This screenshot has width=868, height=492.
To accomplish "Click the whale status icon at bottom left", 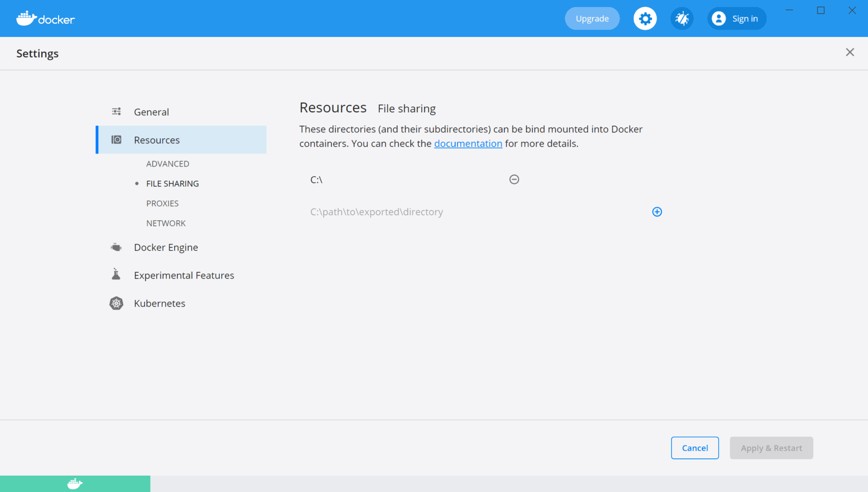I will coord(75,483).
